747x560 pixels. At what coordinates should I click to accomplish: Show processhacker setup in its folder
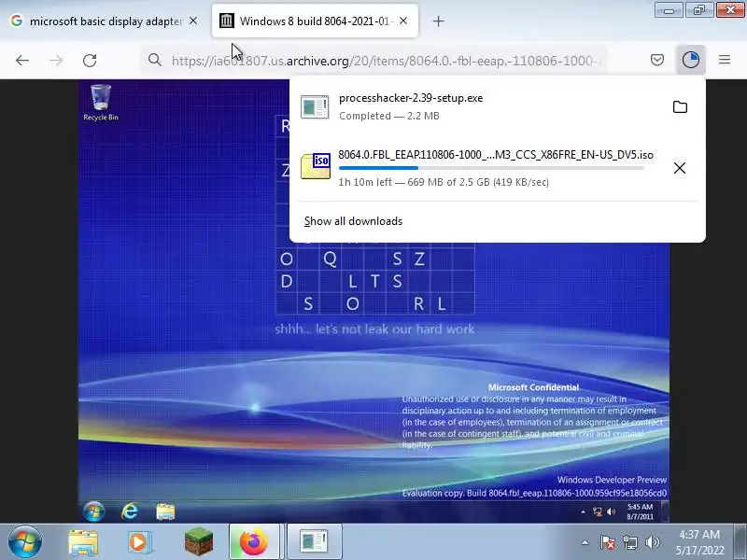[680, 106]
